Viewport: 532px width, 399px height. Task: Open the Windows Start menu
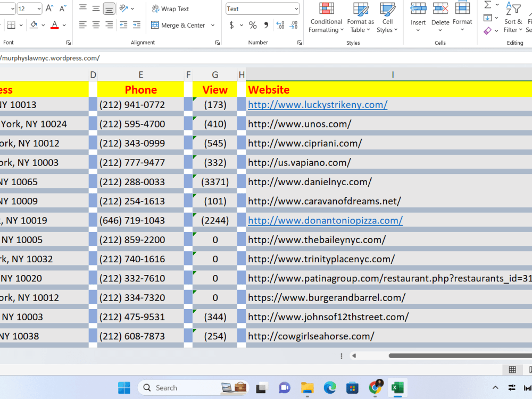[x=123, y=387]
